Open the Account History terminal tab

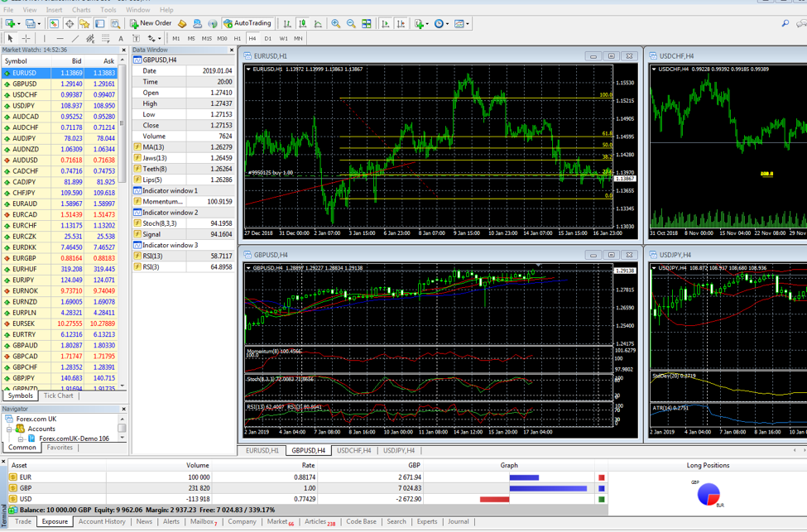click(x=102, y=522)
